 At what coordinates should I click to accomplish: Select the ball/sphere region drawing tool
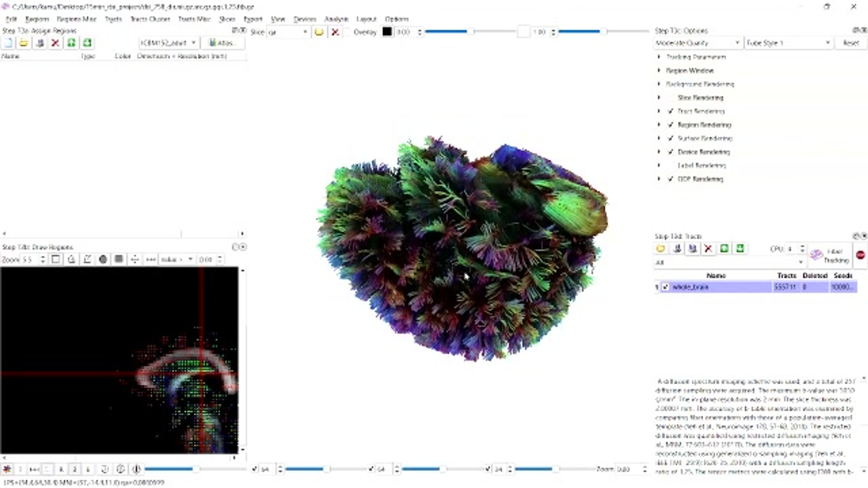(103, 259)
